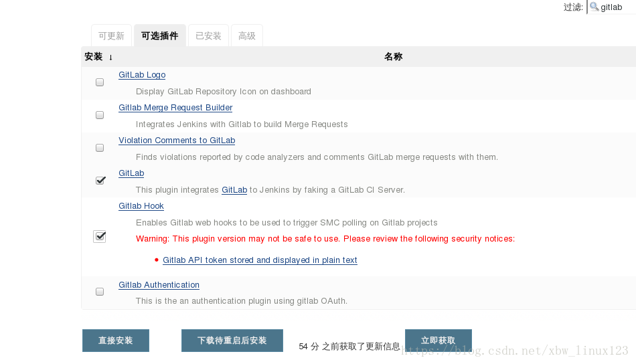Focus the 过滤 filter field containing gitlab
The image size is (636, 364).
click(611, 7)
